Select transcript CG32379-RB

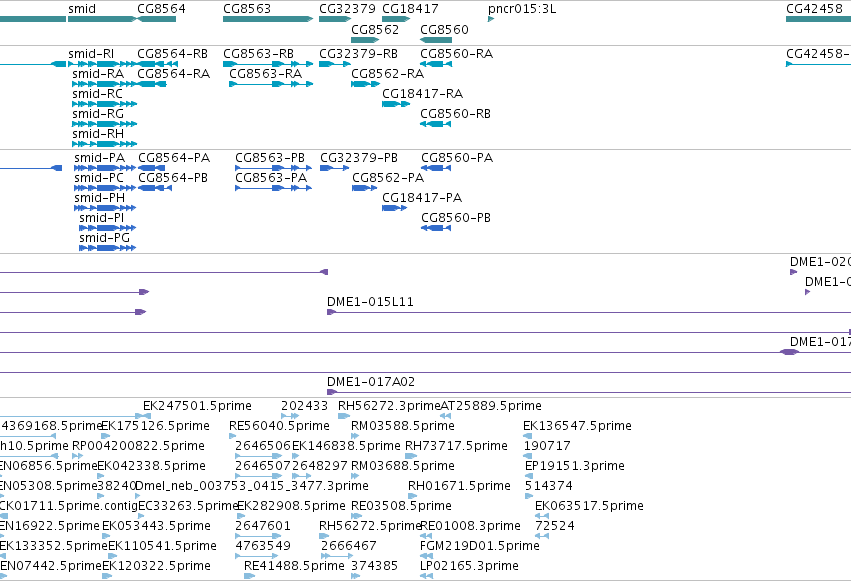pos(358,54)
